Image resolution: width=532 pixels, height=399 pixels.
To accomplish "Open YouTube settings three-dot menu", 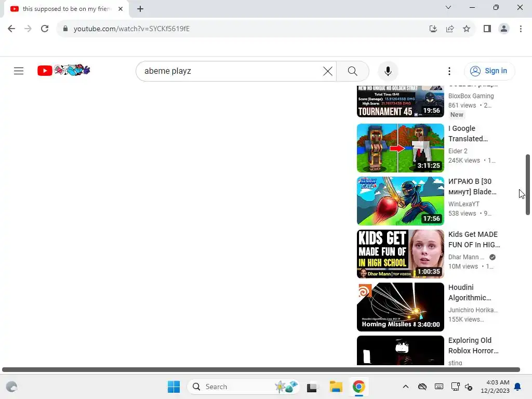I will [449, 71].
